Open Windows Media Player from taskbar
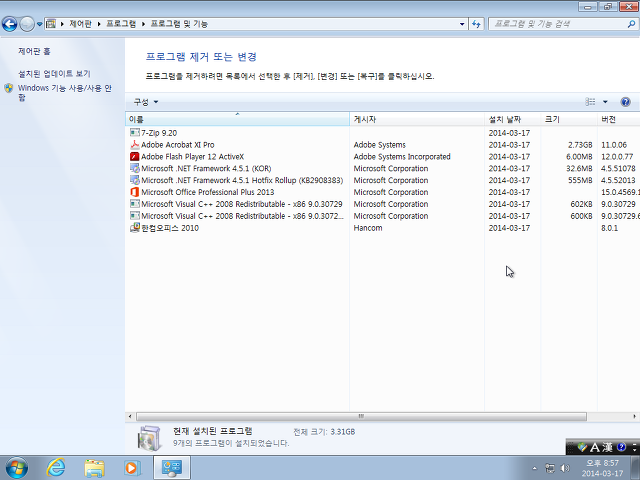The image size is (640, 480). click(132, 468)
